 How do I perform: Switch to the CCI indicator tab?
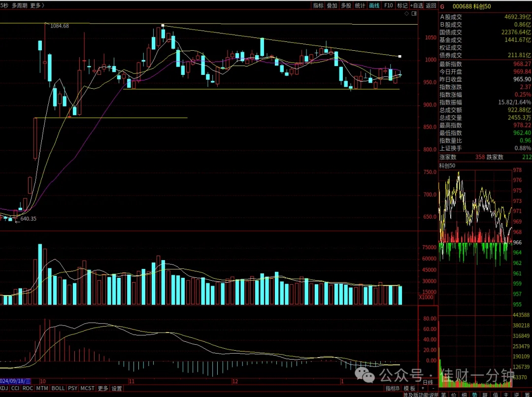[x=15, y=388]
